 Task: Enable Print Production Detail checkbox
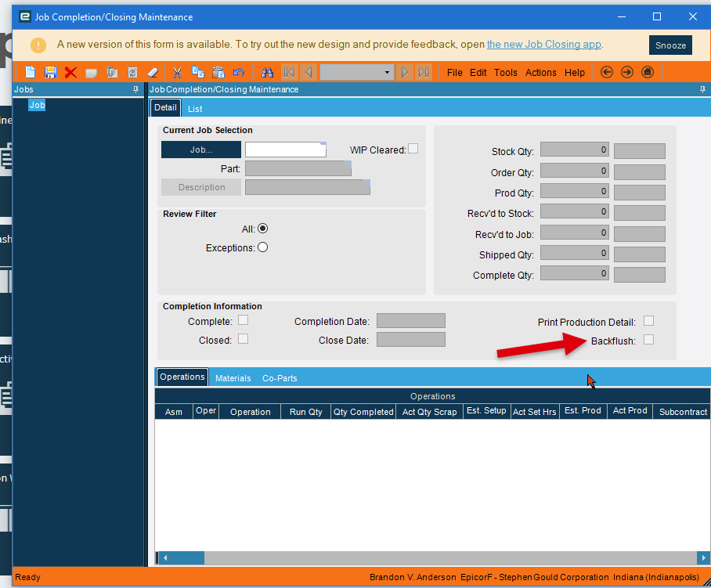648,321
